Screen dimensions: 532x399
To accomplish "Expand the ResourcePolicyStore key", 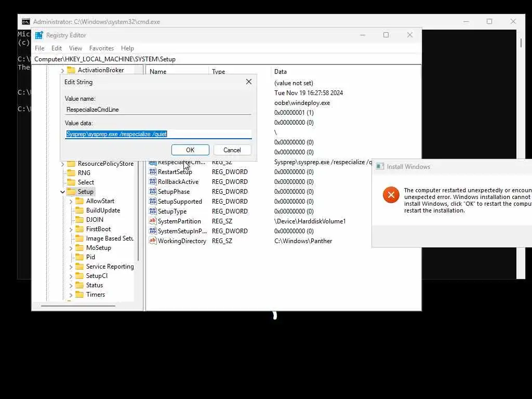I will tap(62, 164).
